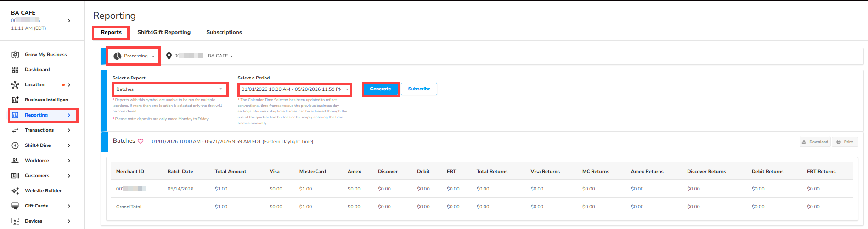Open the Processing category dropdown

tap(134, 56)
